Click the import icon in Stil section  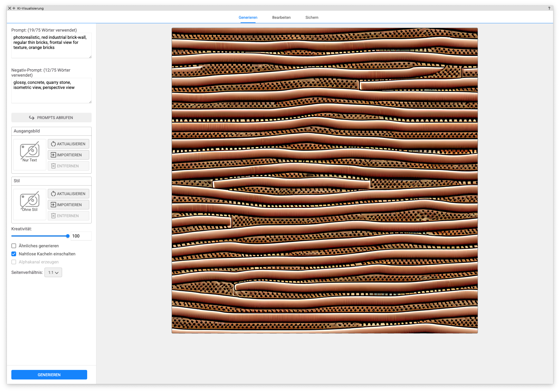(53, 205)
